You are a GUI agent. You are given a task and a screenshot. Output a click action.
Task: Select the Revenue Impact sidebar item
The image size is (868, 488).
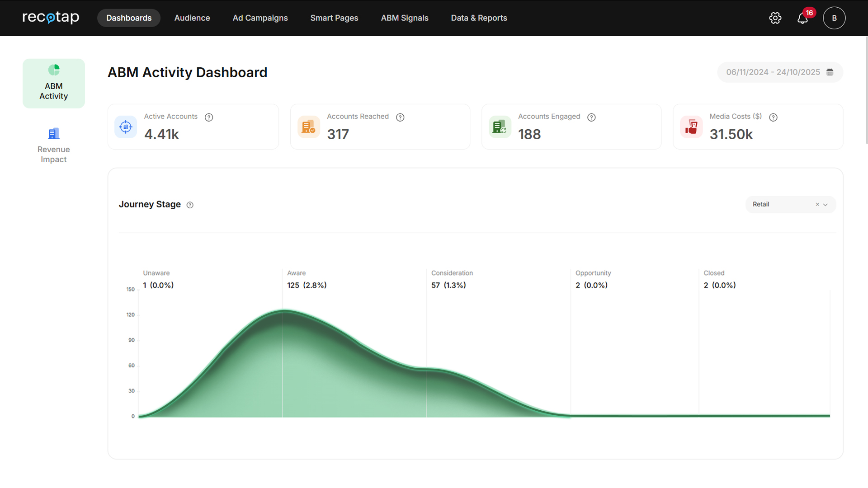(53, 145)
